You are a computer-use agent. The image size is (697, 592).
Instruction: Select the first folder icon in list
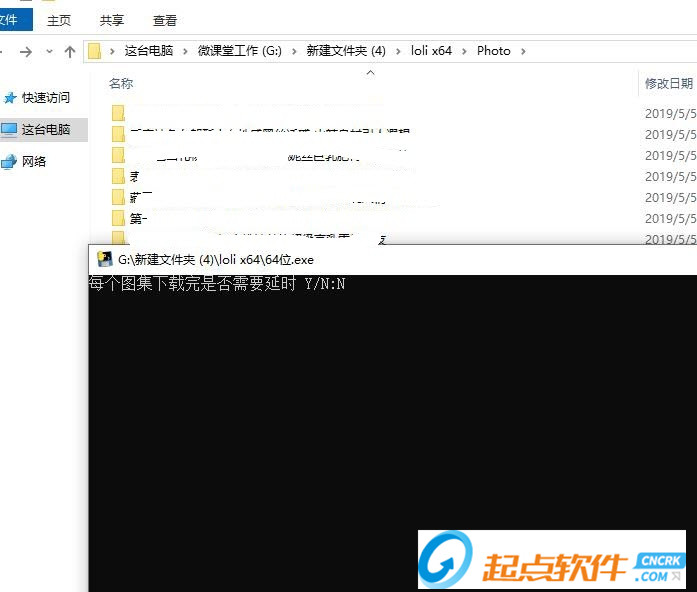(118, 113)
